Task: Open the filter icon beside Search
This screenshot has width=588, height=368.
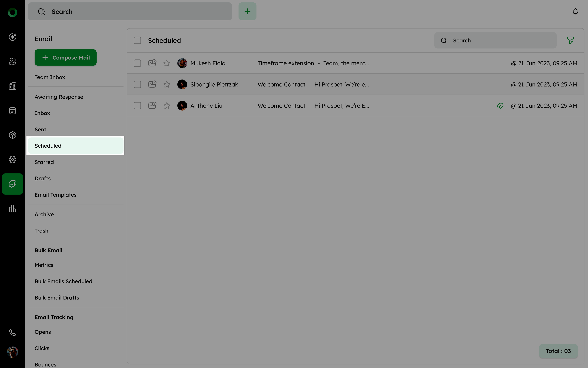Action: (x=570, y=40)
